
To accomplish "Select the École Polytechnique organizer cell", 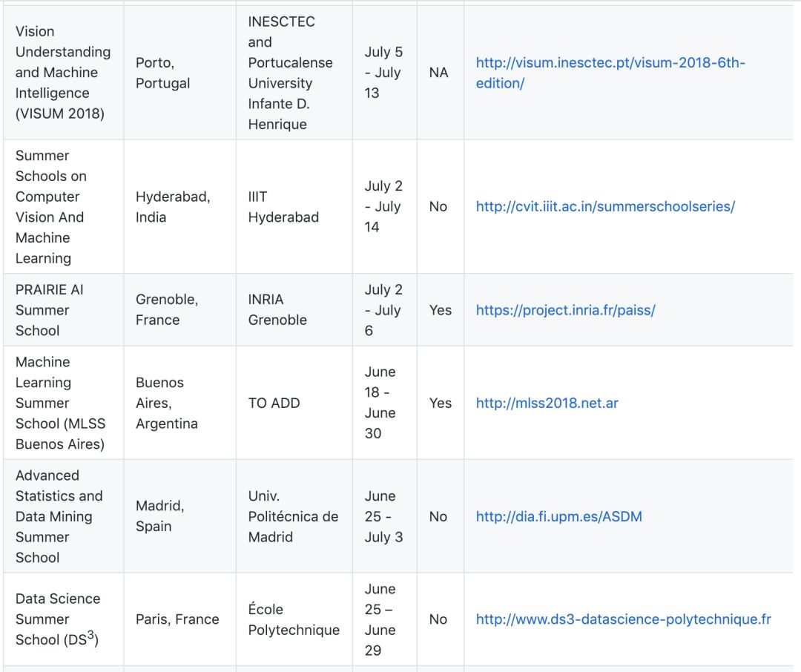I will 294,619.
